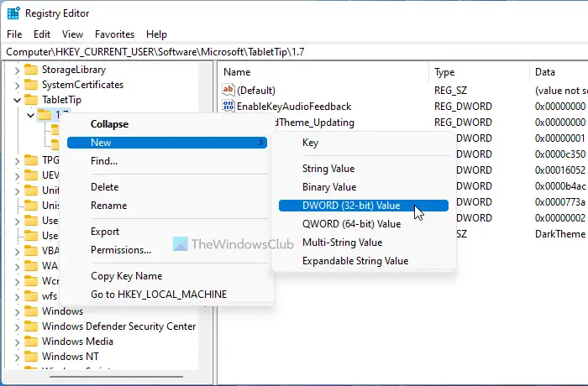
Task: Create a new Key from the submenu
Action: coord(364,143)
